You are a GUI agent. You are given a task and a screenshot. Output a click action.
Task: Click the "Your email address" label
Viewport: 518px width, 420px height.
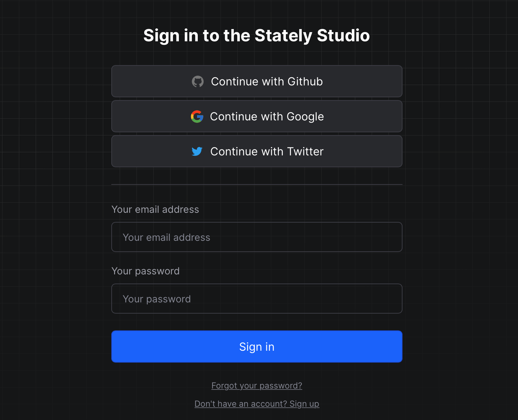tap(155, 209)
